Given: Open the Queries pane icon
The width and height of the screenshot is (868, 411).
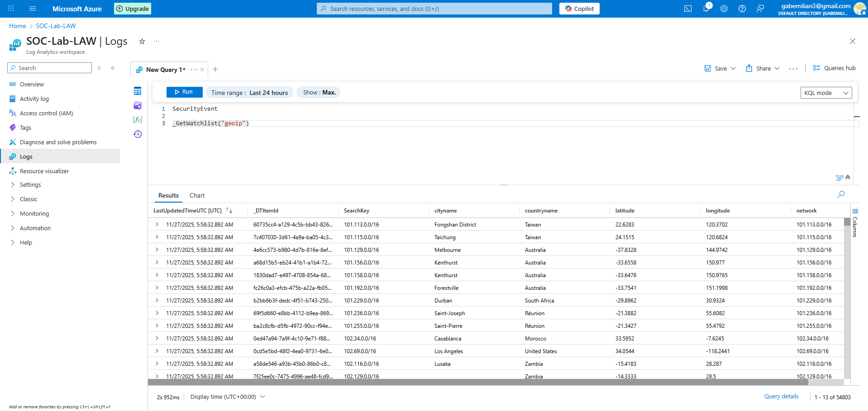Looking at the screenshot, I should click(x=138, y=105).
